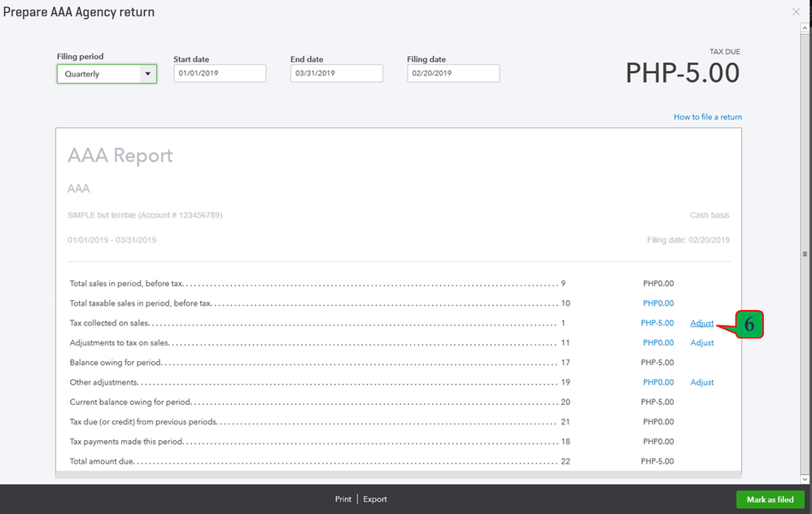Click the page scrollbar on the right edge
812x514 pixels.
click(805, 254)
